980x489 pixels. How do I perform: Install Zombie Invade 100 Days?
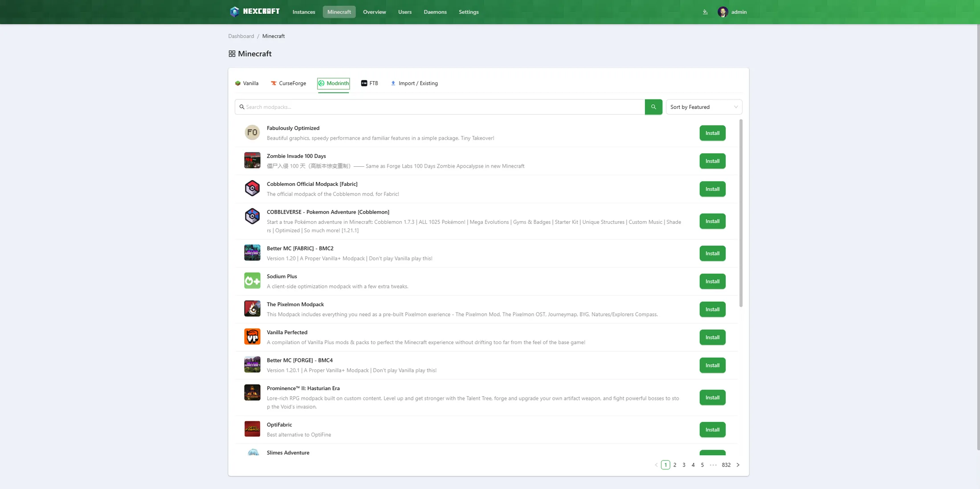tap(712, 161)
